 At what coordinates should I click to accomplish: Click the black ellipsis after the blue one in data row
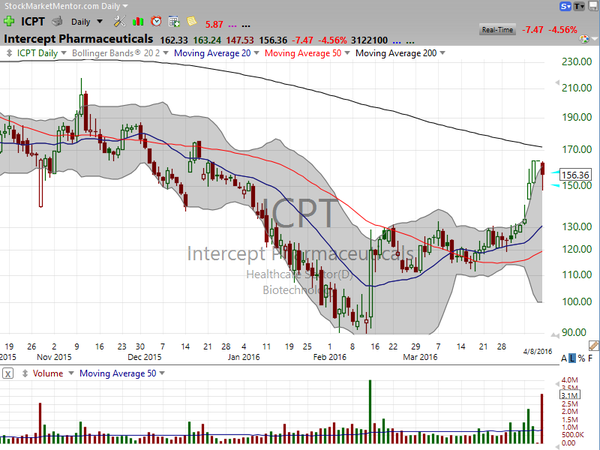pyautogui.click(x=410, y=41)
